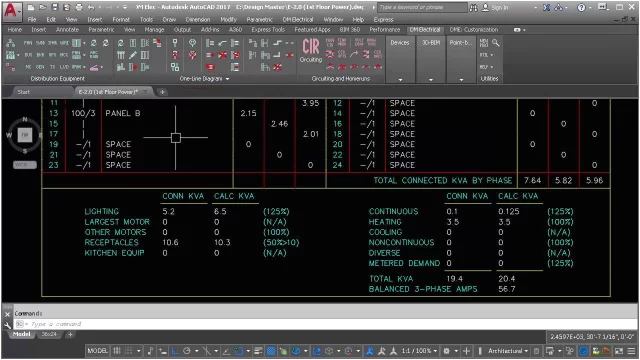The image size is (640, 360).
Task: Toggle polar tracking in status bar
Action: 187,351
